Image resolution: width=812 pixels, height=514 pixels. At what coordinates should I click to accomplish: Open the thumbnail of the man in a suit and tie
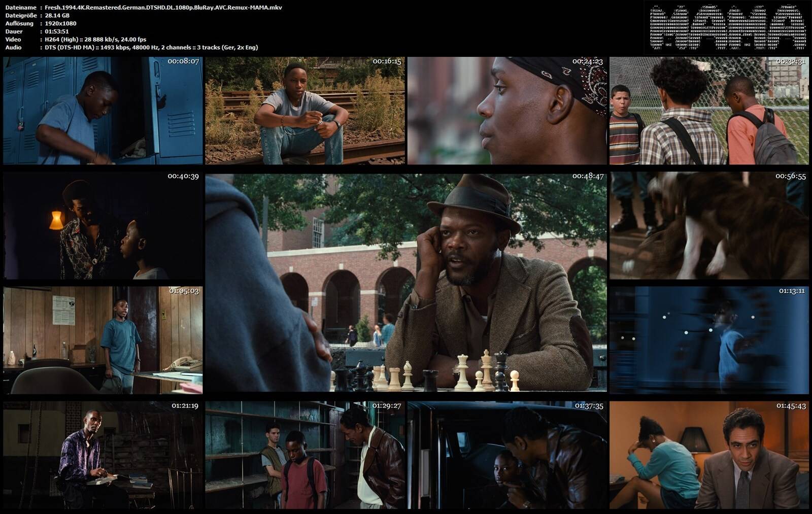click(x=709, y=455)
